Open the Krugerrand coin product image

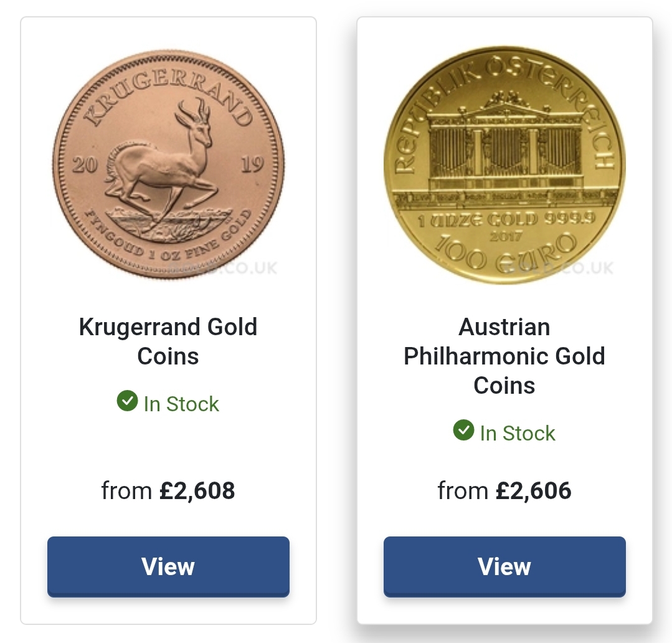coord(168,164)
